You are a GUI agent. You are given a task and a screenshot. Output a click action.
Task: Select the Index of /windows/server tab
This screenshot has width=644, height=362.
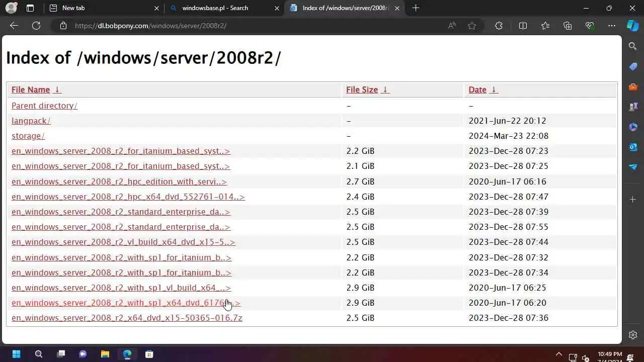click(346, 8)
